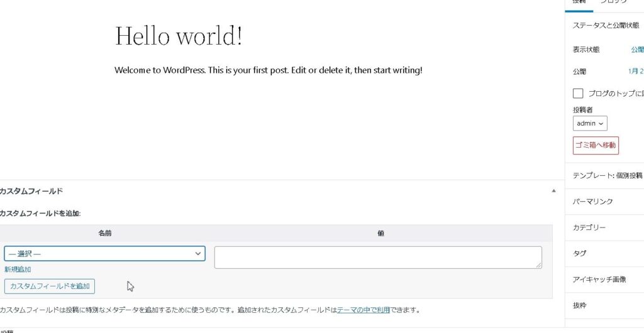Select the Welcome to WordPress paragraph block

coord(268,70)
